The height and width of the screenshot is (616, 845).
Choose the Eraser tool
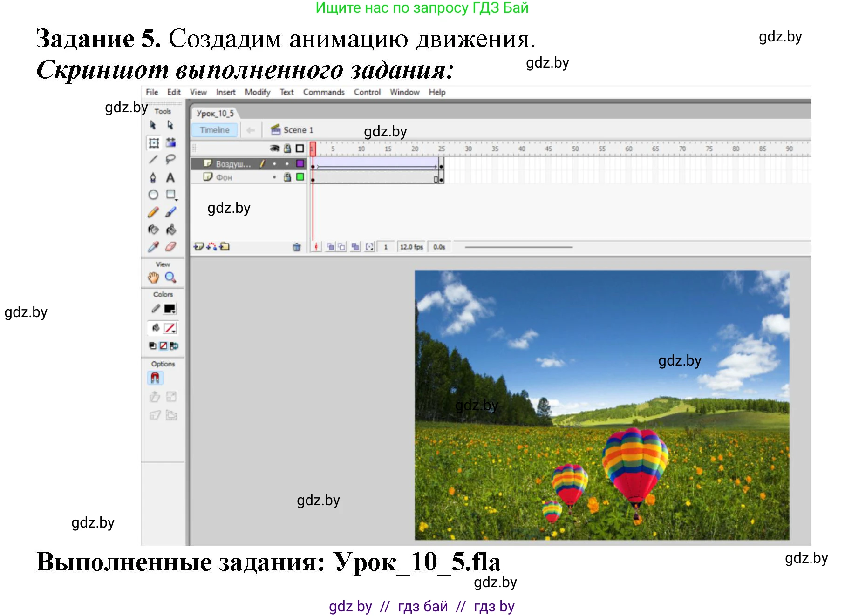[x=171, y=247]
